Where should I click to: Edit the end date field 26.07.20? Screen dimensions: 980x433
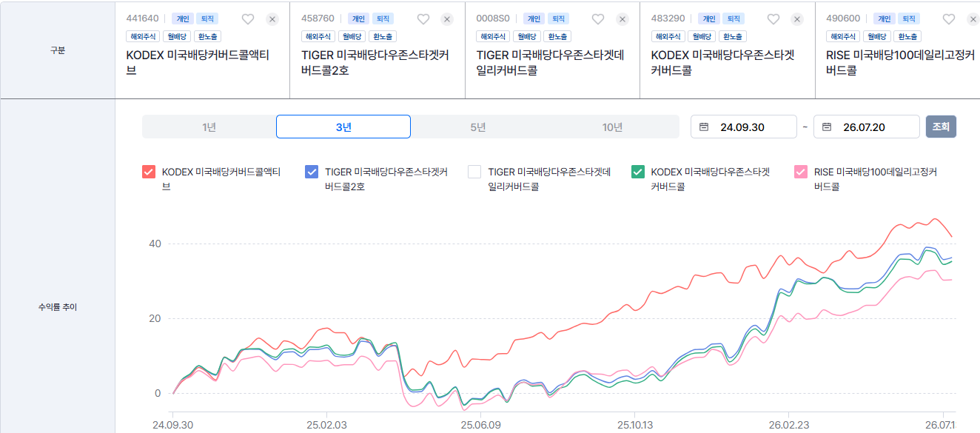867,127
